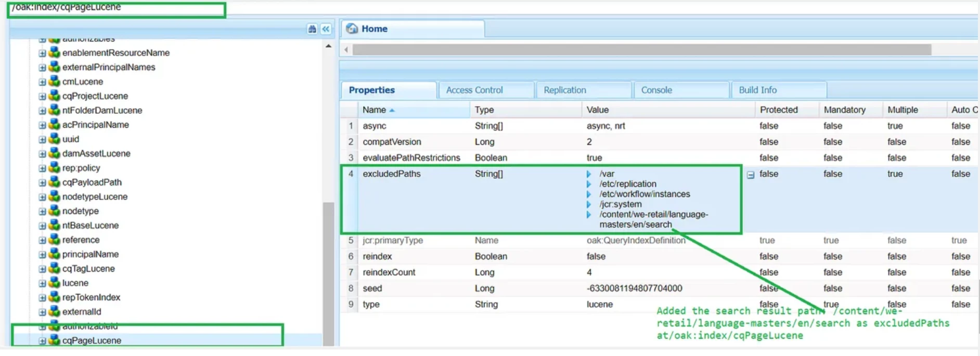Click the principalName node icon

(x=54, y=254)
